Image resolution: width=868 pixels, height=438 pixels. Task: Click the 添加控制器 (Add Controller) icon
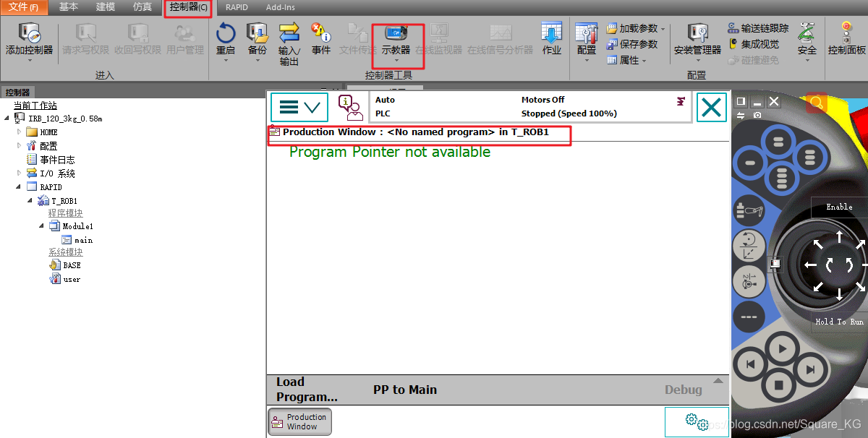coord(29,33)
